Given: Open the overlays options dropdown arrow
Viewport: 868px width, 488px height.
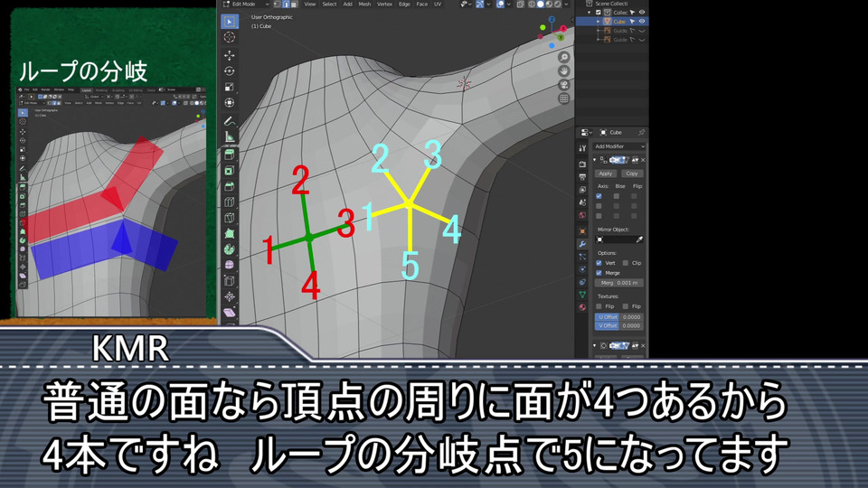Looking at the screenshot, I should 509,4.
